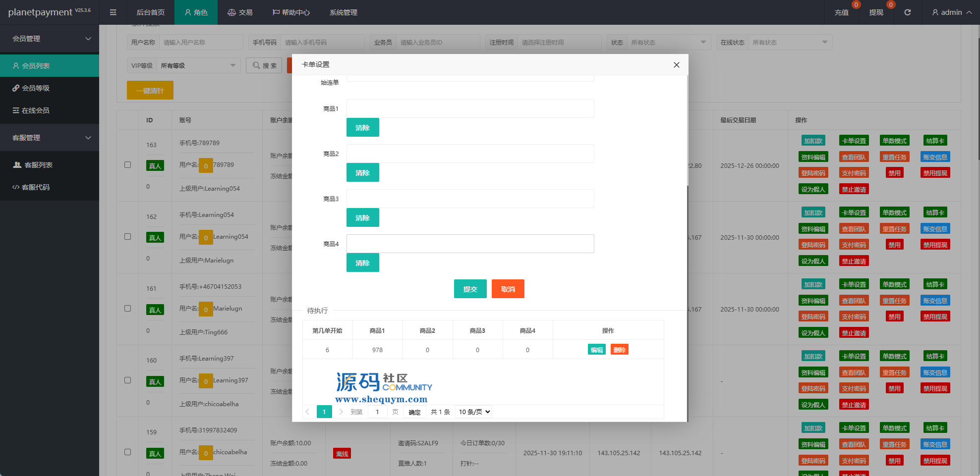Click 删除 for the pending row

(x=619, y=350)
